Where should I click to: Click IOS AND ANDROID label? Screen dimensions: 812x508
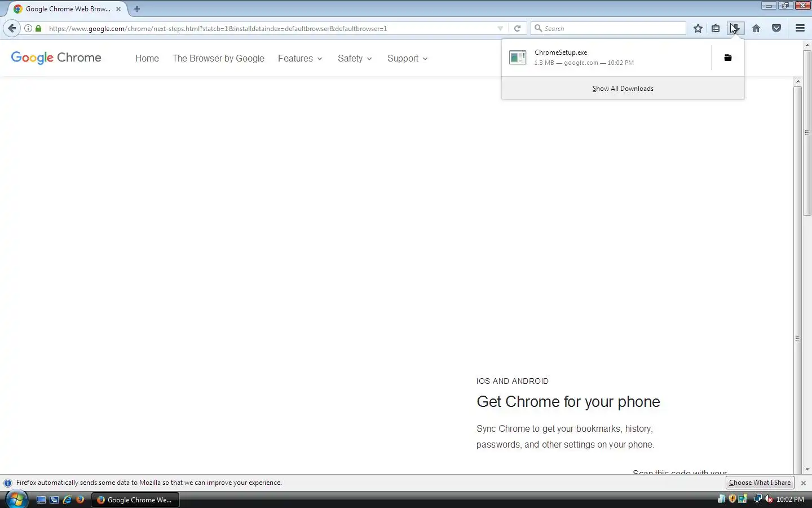pos(512,381)
